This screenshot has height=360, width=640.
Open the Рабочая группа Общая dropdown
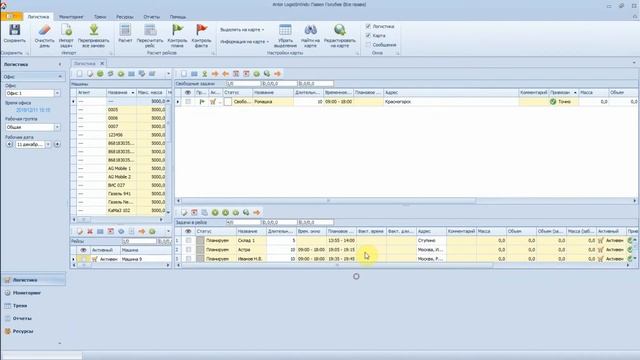57,127
